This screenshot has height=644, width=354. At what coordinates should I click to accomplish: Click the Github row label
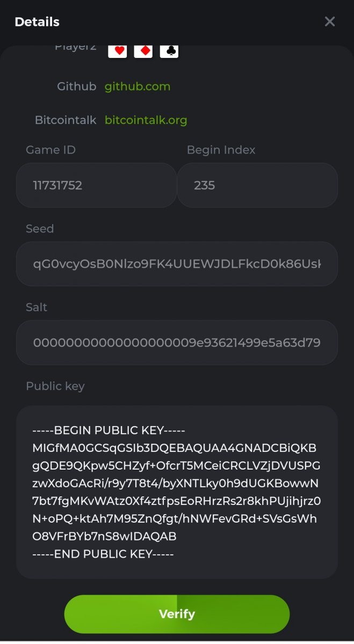tap(77, 86)
